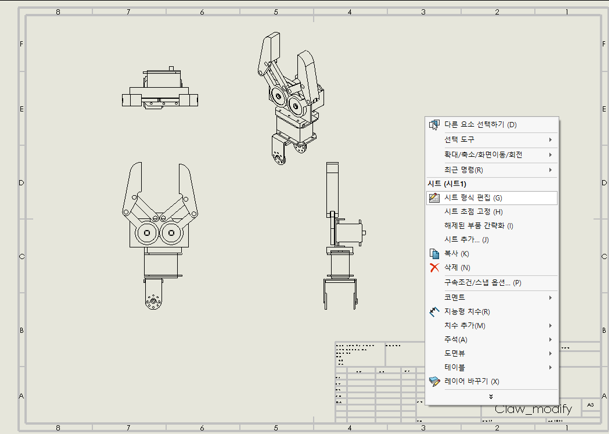Open the 최근 명령(R) submenu
Image resolution: width=609 pixels, height=434 pixels.
click(492, 170)
